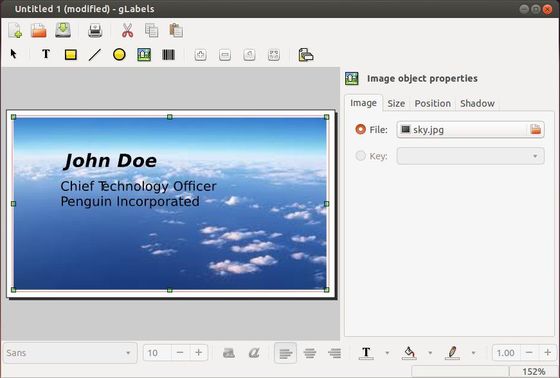Open the Shadow tab
Image resolution: width=560 pixels, height=378 pixels.
[477, 104]
